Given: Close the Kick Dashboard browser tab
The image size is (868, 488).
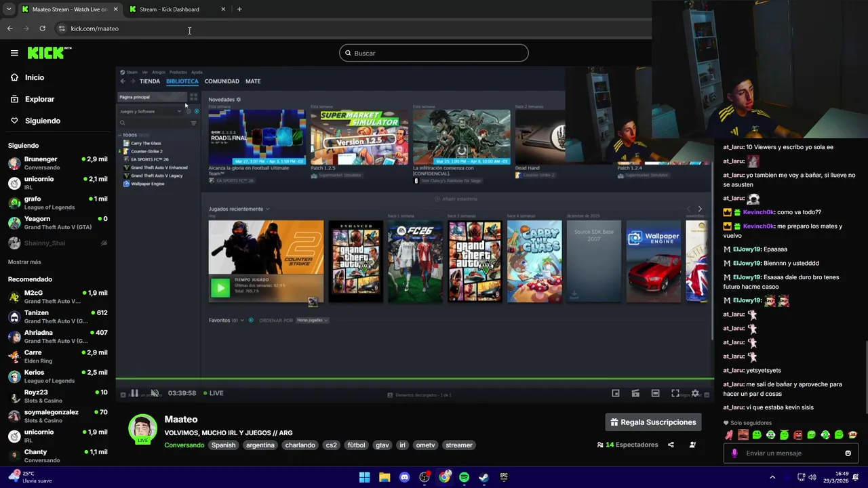Looking at the screenshot, I should pos(223,9).
